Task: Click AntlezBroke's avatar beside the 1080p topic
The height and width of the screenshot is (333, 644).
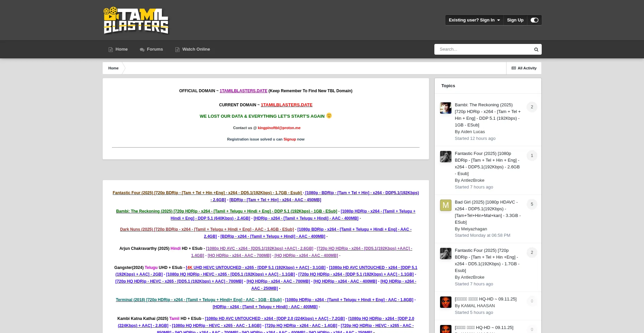Action: [445, 157]
